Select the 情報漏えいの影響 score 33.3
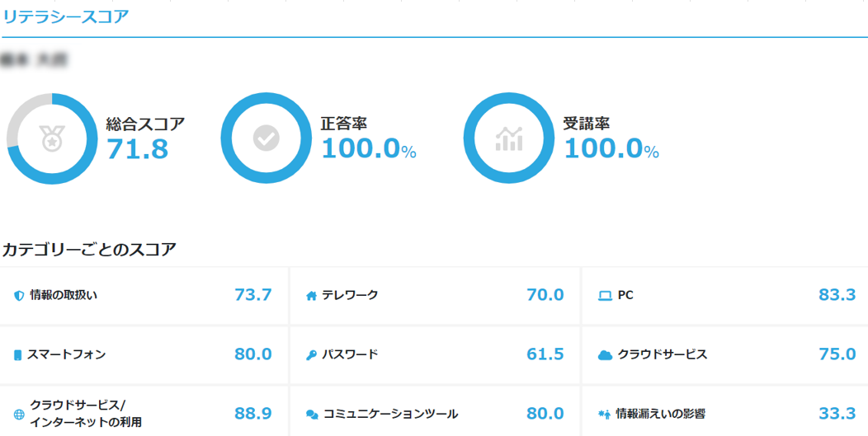 click(837, 414)
